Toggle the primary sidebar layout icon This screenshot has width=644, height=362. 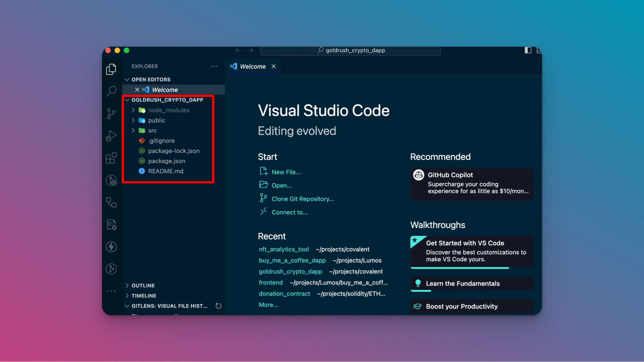(528, 50)
